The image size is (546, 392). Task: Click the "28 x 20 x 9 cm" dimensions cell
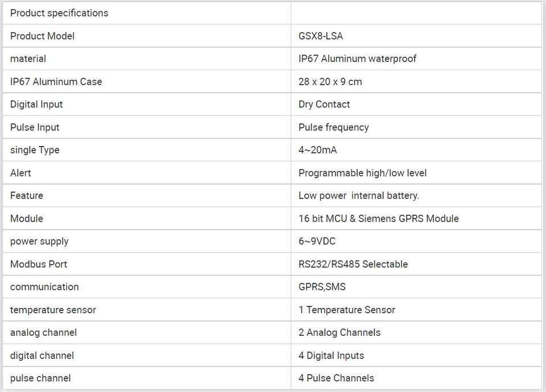330,81
